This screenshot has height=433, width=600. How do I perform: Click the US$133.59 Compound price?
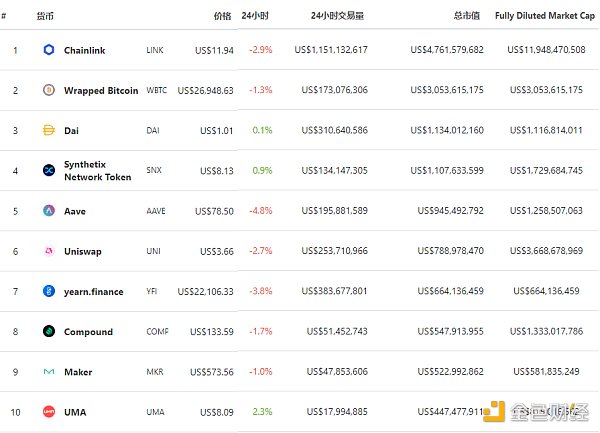tap(212, 332)
